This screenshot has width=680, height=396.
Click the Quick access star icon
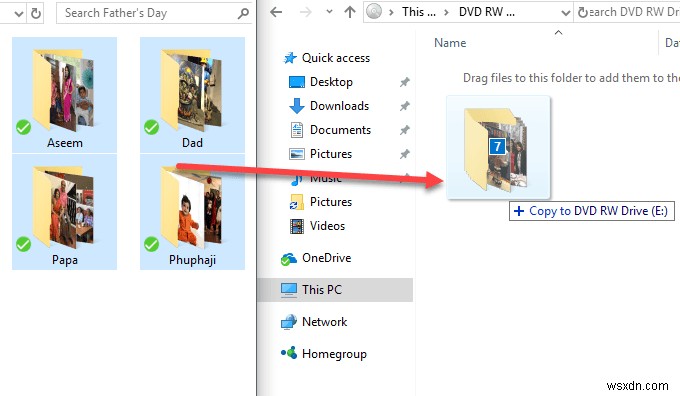coord(289,58)
